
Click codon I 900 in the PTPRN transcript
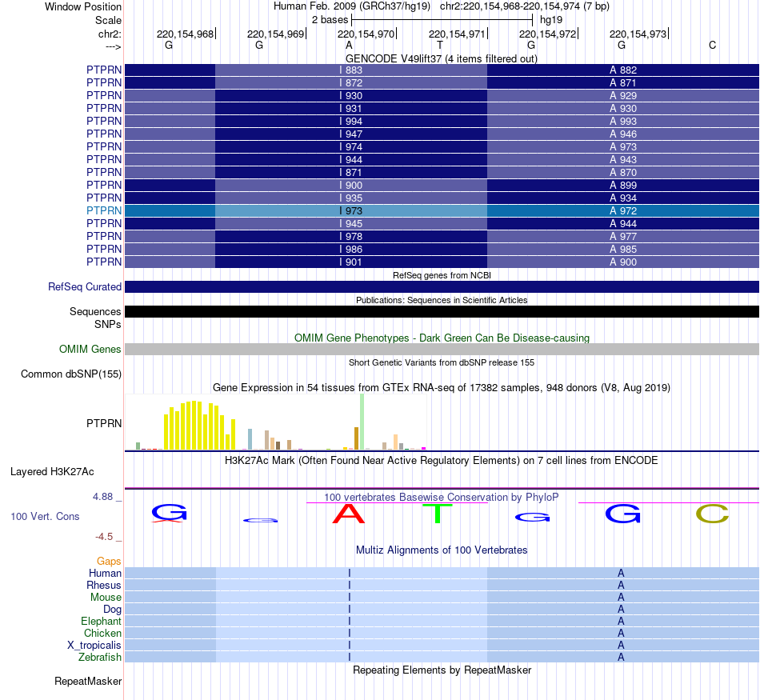point(351,185)
